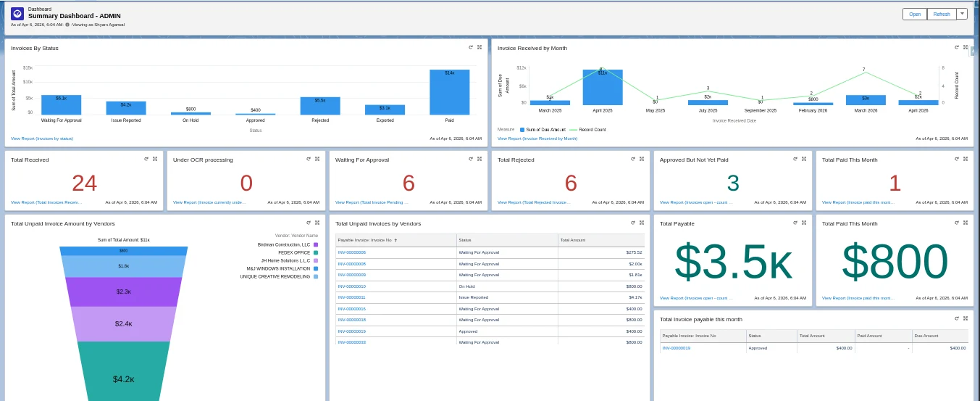Expand the Approved But Not Yet Paid widget
Image resolution: width=980 pixels, height=401 pixels.
point(804,159)
